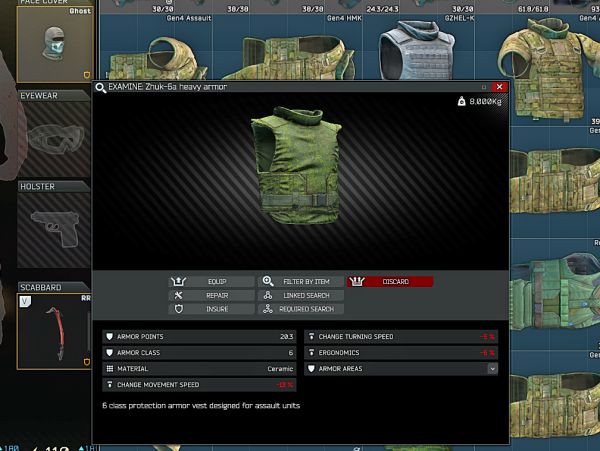Click the Armor Points stat row

(200, 337)
